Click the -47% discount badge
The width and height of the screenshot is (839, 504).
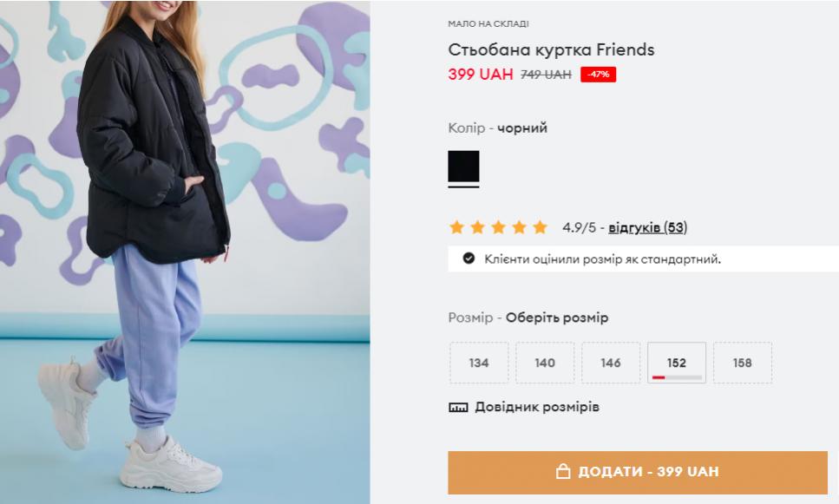pyautogui.click(x=598, y=75)
